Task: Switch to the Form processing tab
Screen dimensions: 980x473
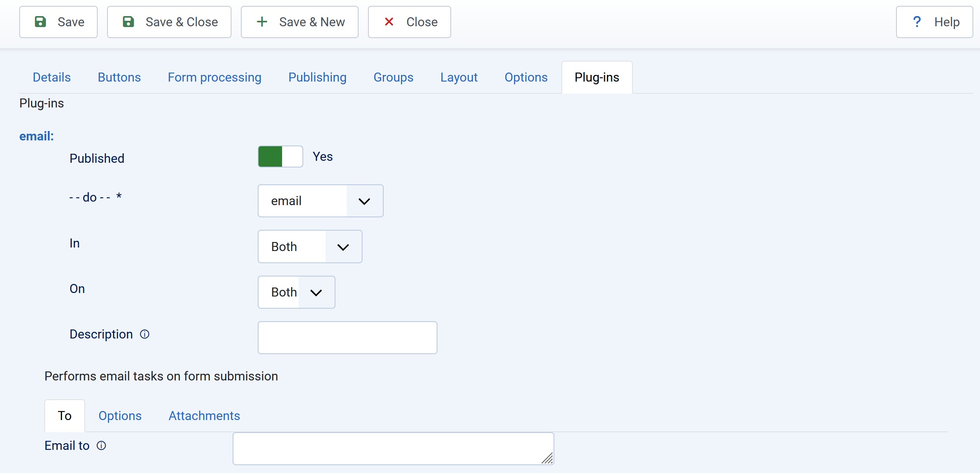Action: point(214,77)
